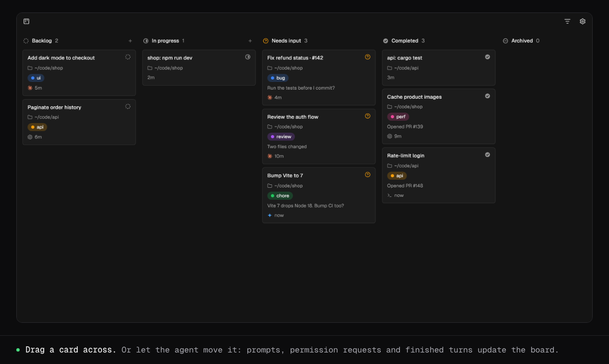The height and width of the screenshot is (364, 609).
Task: Click question icon on Fix refund status card
Action: click(x=367, y=57)
